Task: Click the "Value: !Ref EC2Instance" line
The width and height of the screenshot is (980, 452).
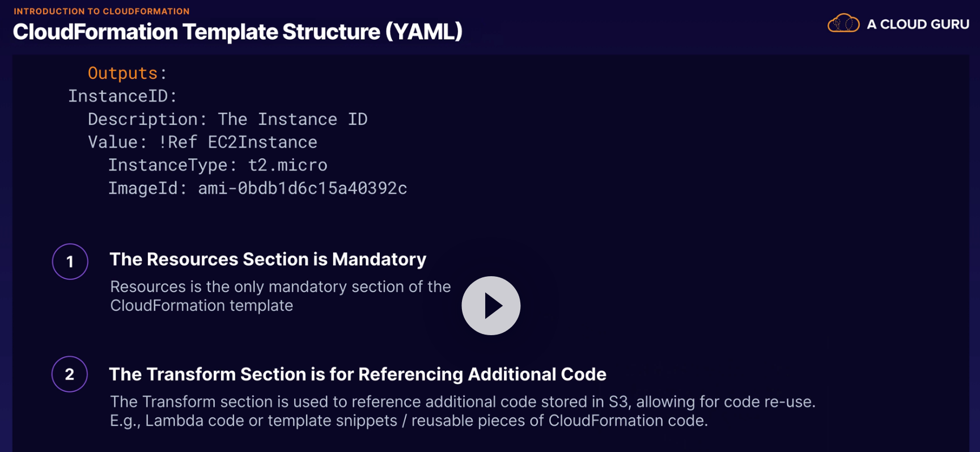Action: coord(202,142)
